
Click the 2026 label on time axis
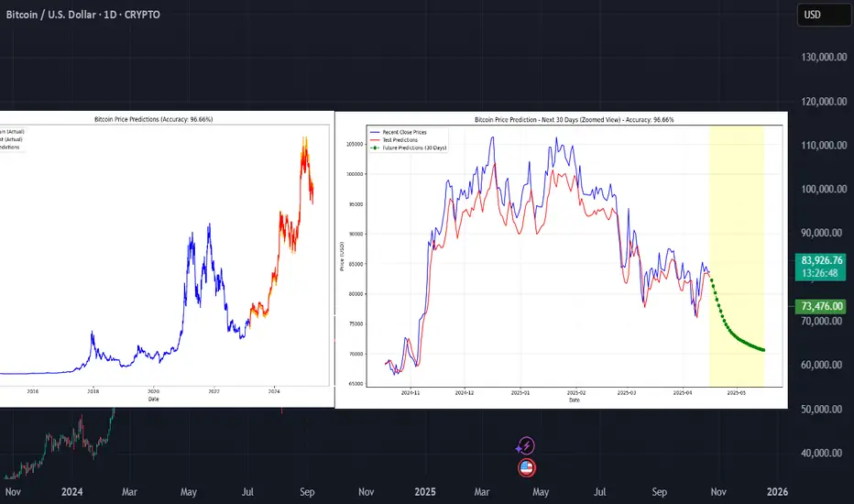(777, 492)
